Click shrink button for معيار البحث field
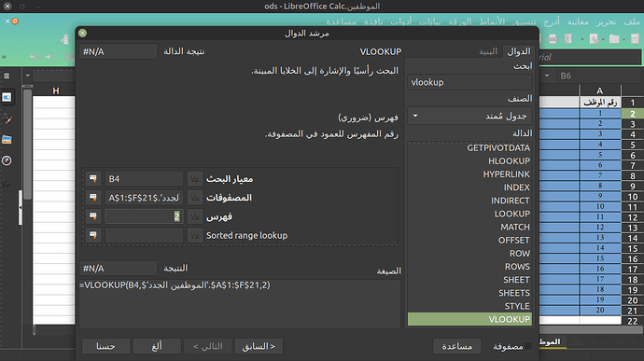This screenshot has height=361, width=644. (x=93, y=179)
